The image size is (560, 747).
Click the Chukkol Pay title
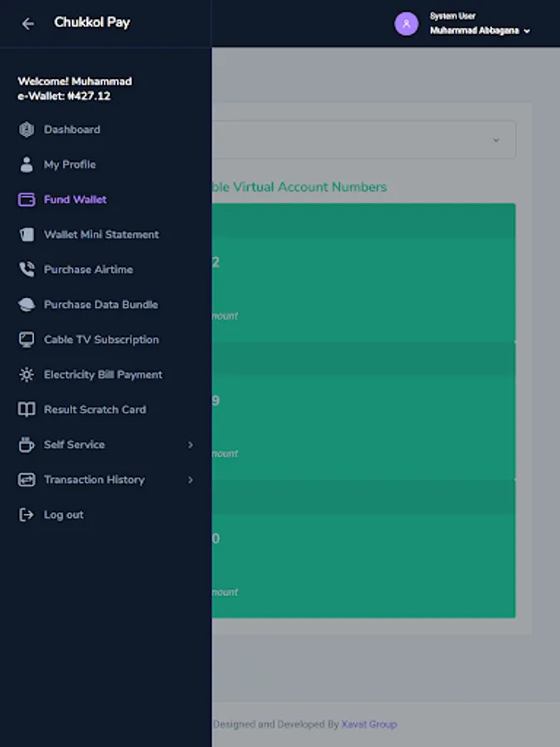pyautogui.click(x=92, y=23)
